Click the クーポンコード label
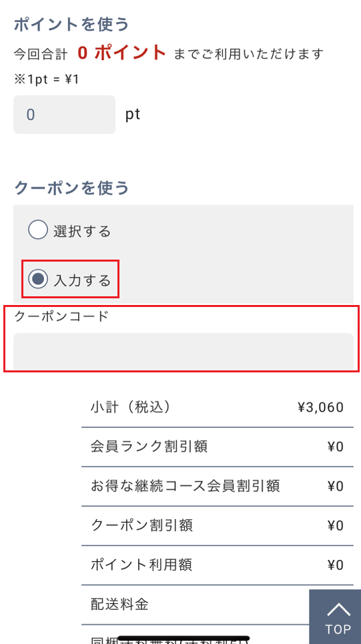Screen dimensions: 361x644 point(61,316)
